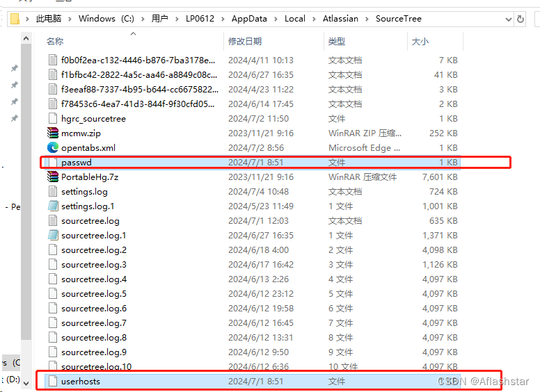540x392 pixels.
Task: Click the folder icon in address bar
Action: click(x=15, y=19)
